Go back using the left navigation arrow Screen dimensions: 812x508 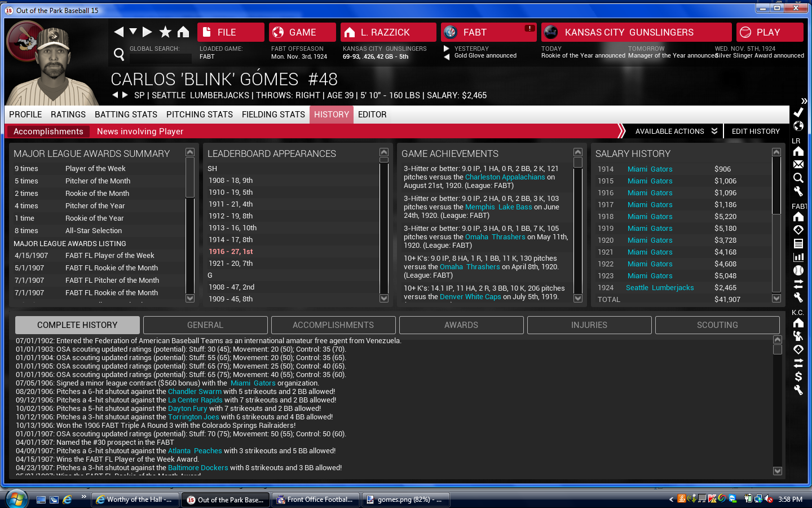(118, 32)
